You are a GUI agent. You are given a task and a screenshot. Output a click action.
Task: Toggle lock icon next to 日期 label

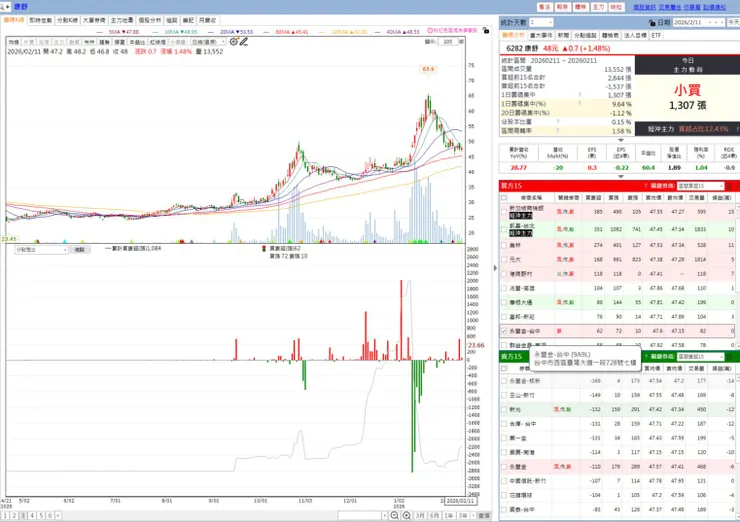pos(652,23)
